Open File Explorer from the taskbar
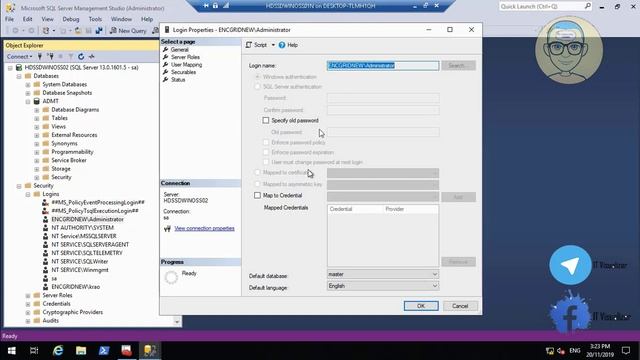 [x=81, y=351]
